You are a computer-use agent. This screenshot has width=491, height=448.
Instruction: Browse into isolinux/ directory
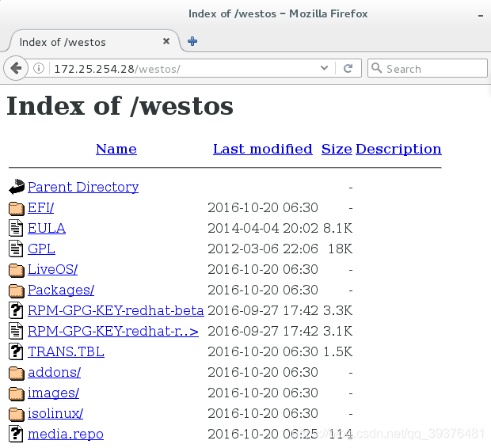pos(55,413)
